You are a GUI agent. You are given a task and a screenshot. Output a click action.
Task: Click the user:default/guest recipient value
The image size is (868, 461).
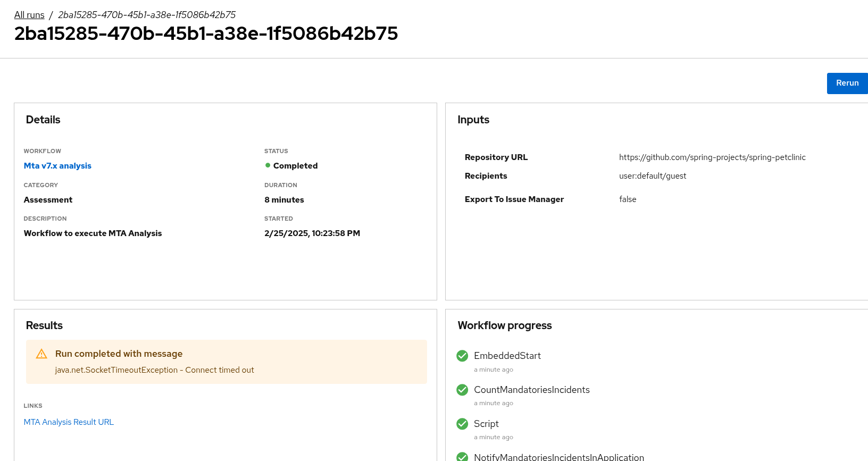point(652,176)
